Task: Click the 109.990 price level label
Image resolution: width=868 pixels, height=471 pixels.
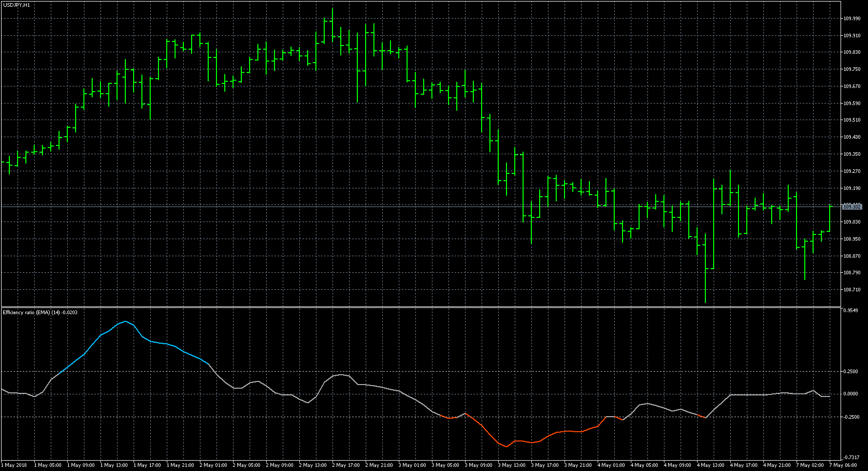Action: click(x=852, y=19)
